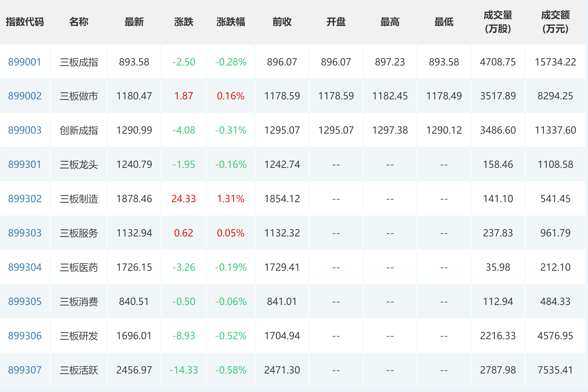This screenshot has height=392, width=588.
Task: Click latest value 1290.99
Action: pos(134,130)
